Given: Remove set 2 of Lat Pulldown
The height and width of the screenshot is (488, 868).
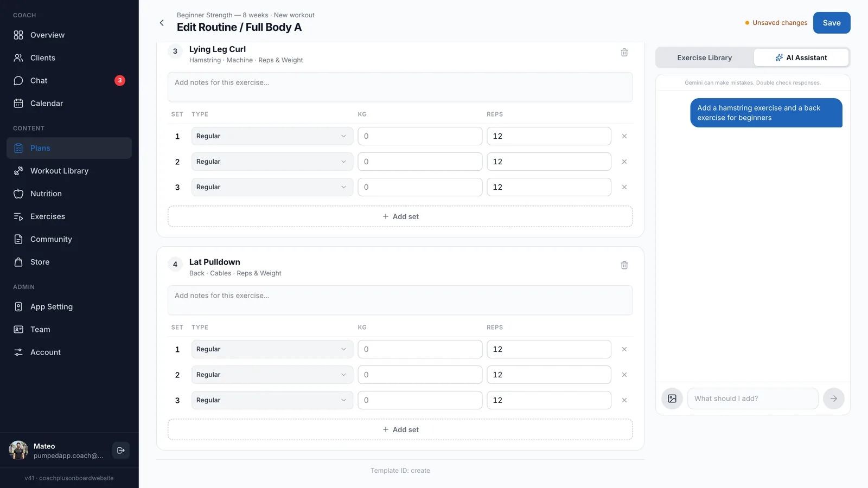Looking at the screenshot, I should click(624, 375).
